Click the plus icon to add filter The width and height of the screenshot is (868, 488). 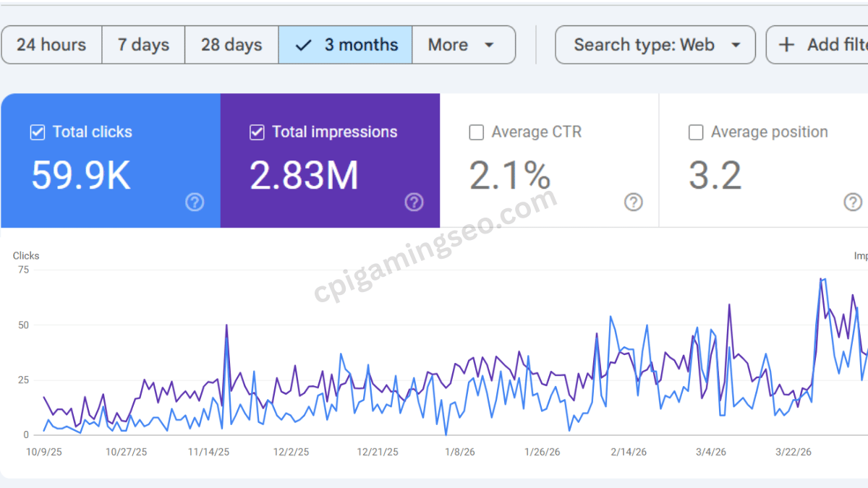tap(786, 45)
